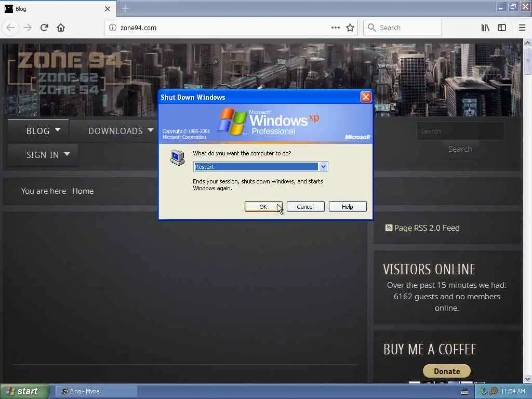The width and height of the screenshot is (532, 399).
Task: Click the Donate button
Action: [x=446, y=371]
